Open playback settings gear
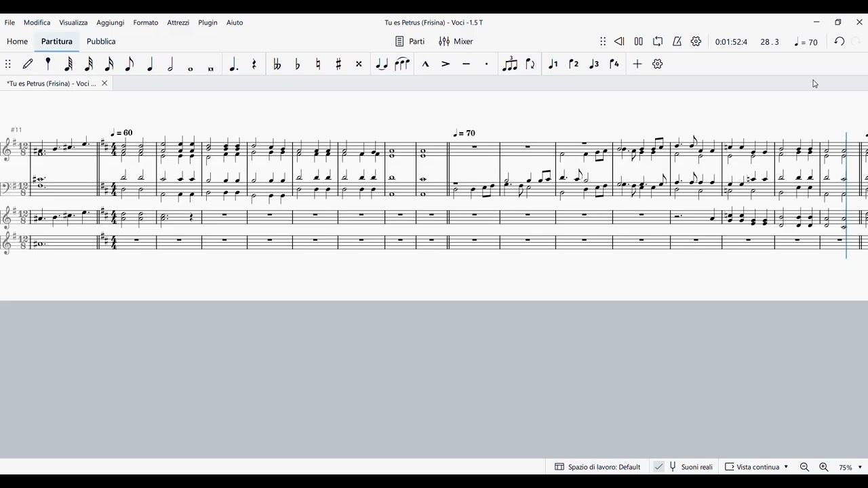Viewport: 868px width, 488px height. click(696, 41)
